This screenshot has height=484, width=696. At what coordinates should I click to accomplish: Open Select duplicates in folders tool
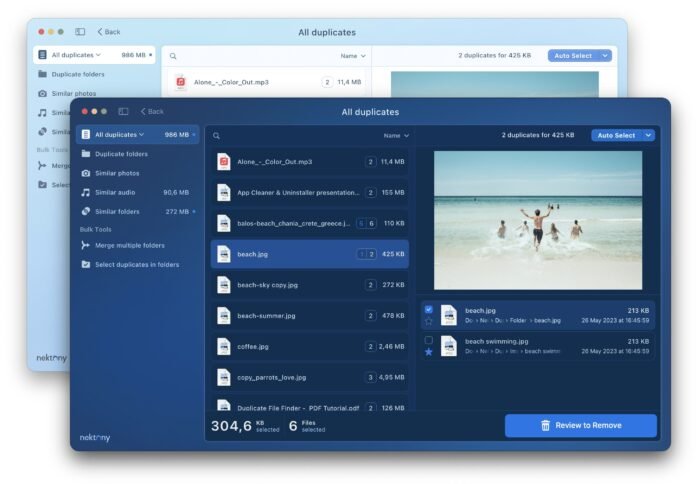[x=136, y=264]
